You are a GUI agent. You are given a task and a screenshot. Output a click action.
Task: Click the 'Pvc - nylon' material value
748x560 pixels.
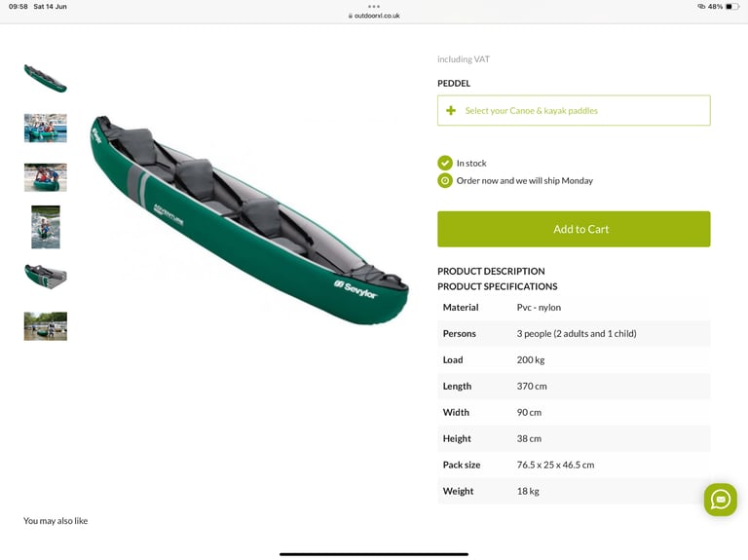(539, 307)
